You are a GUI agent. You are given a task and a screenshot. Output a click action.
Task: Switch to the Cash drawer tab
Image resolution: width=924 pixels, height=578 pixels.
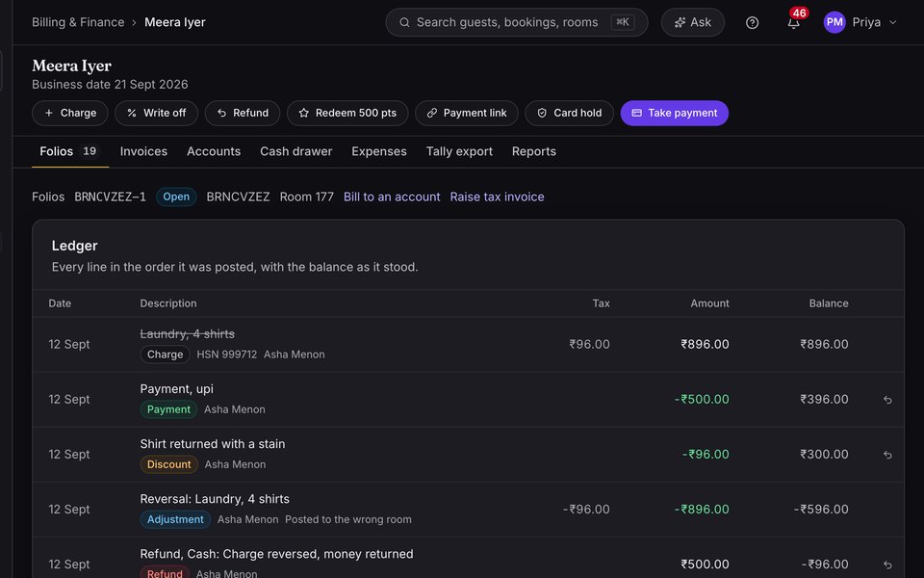pyautogui.click(x=295, y=151)
